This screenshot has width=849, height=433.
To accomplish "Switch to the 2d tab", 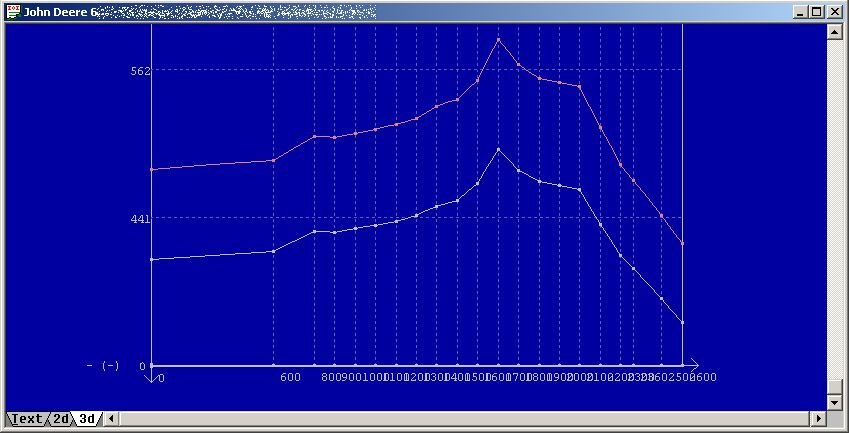I will point(60,419).
